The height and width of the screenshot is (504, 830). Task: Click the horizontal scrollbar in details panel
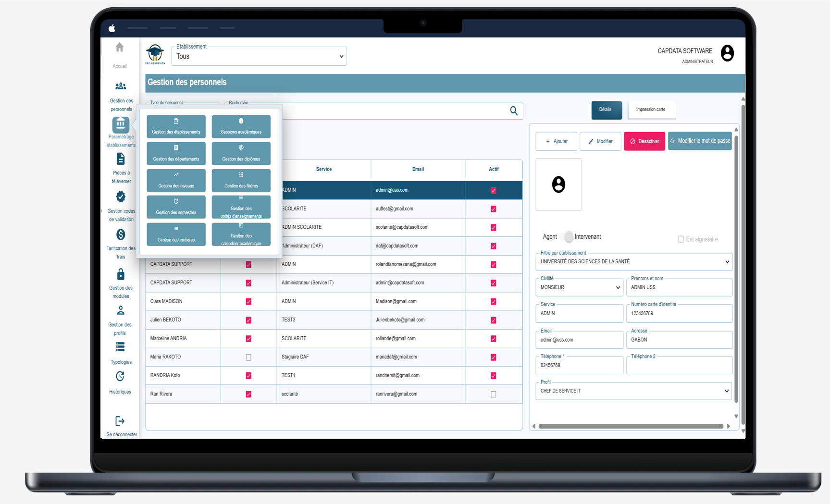pos(631,426)
